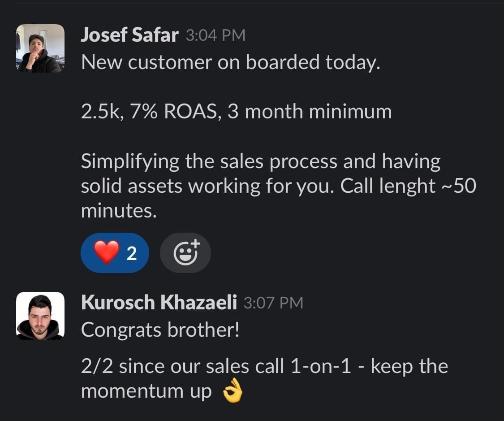504x421 pixels.
Task: Click the "momentum up" text
Action: [x=146, y=391]
